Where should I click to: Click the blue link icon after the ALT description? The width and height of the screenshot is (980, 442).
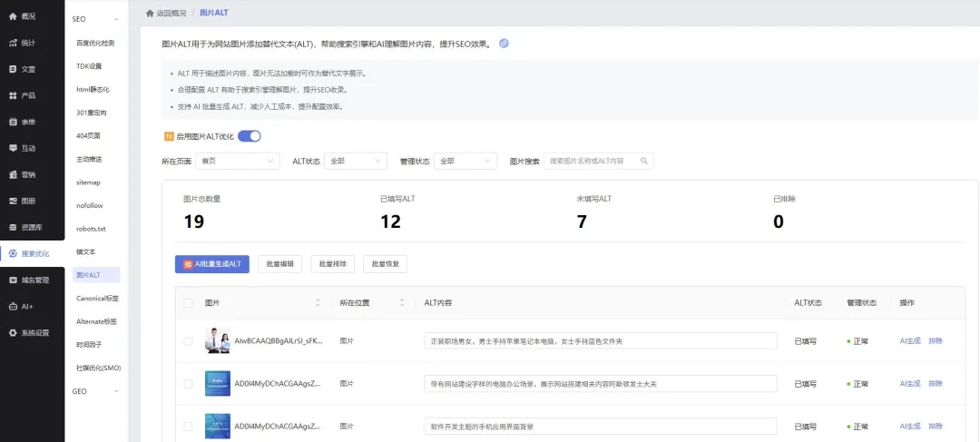coord(504,44)
